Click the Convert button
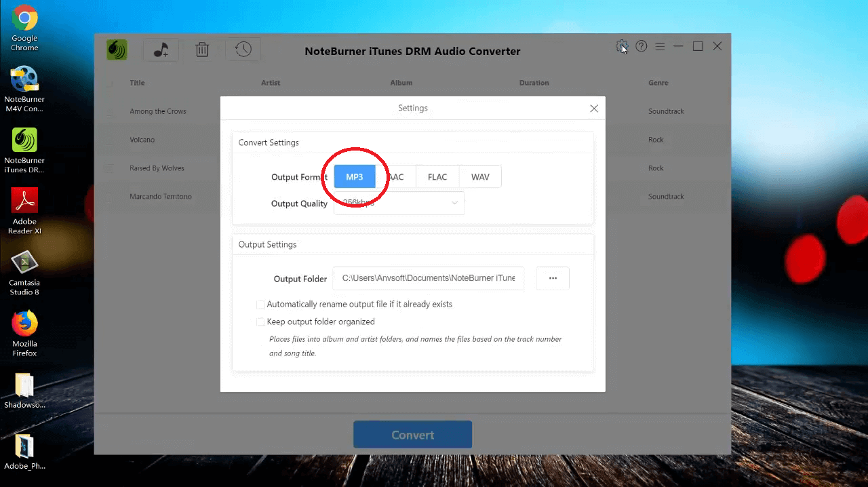The image size is (868, 487). (412, 435)
